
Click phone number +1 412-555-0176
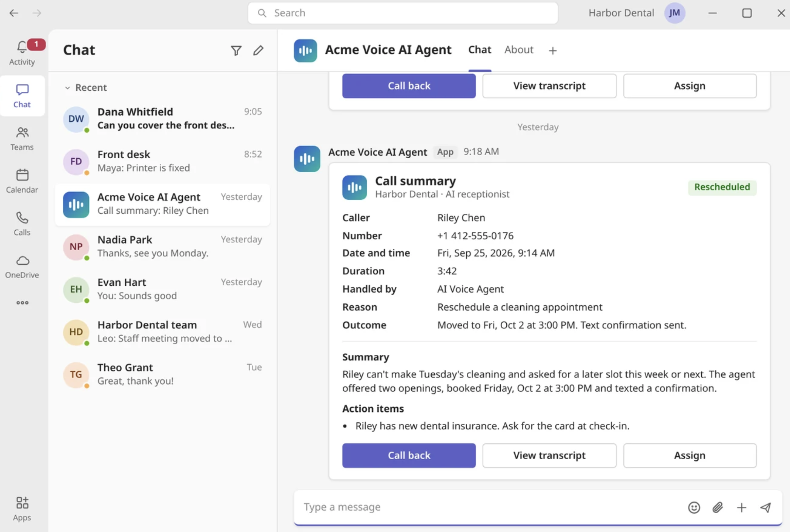(475, 235)
